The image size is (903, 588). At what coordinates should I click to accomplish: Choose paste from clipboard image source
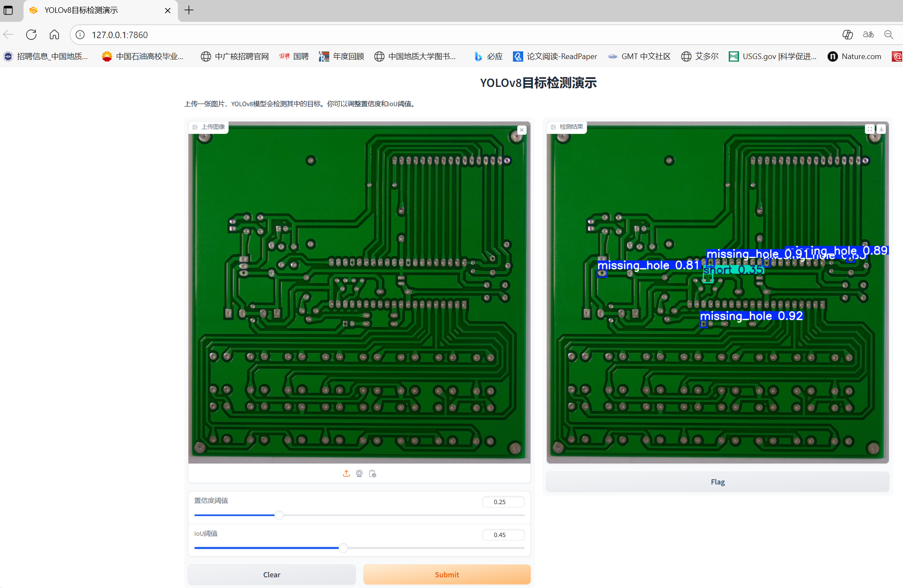pyautogui.click(x=373, y=473)
